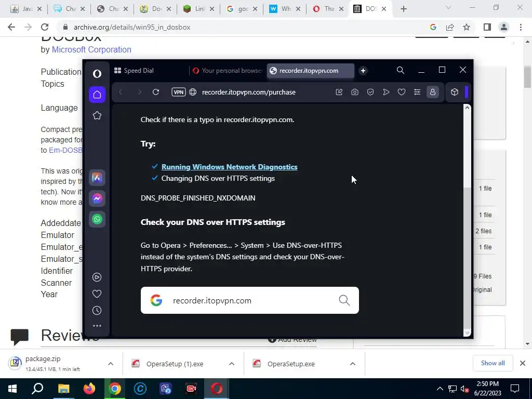This screenshot has width=532, height=399.
Task: Launch Firefox from taskbar
Action: 89,389
